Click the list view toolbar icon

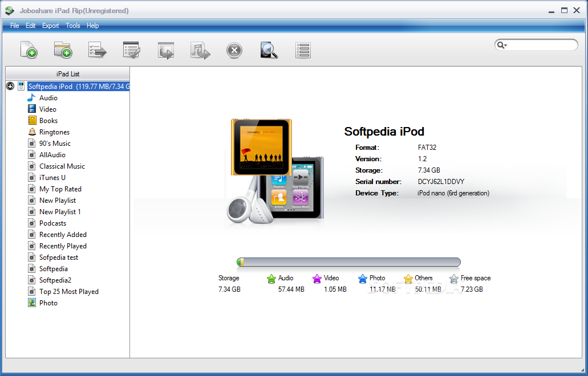click(x=303, y=50)
